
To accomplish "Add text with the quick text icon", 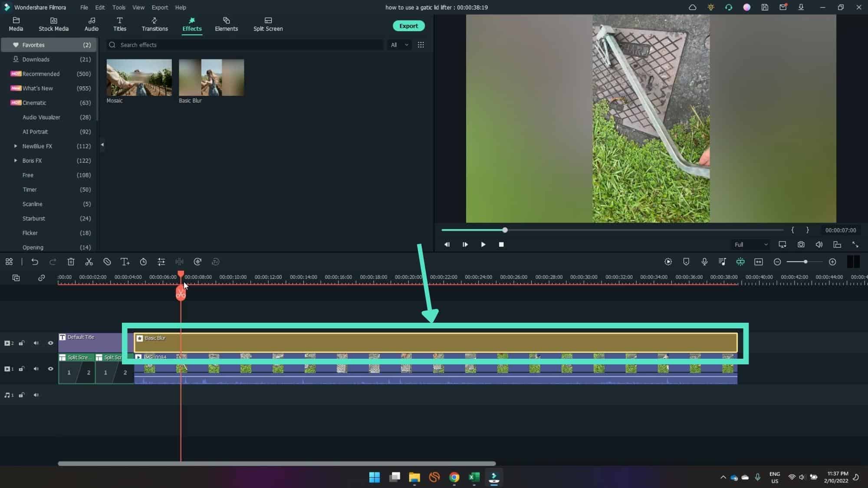I will pyautogui.click(x=125, y=262).
